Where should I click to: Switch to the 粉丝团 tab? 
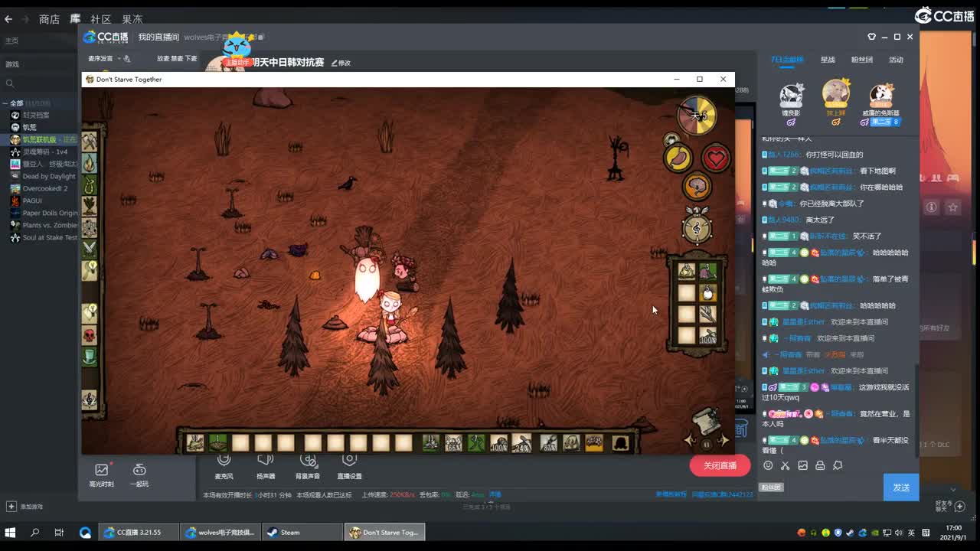pyautogui.click(x=862, y=60)
